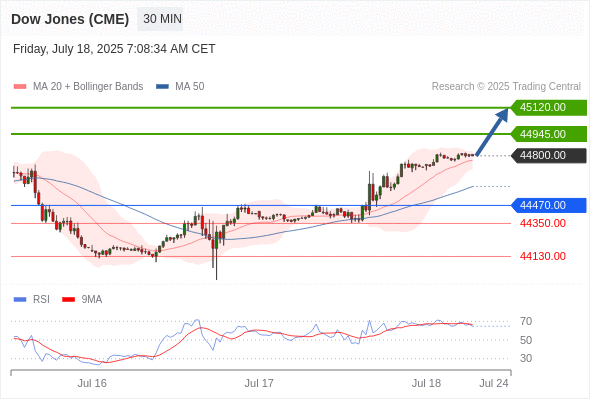Screen dimensions: 590x400
Task: Select the 45120.00 green target price tag
Action: tap(549, 108)
